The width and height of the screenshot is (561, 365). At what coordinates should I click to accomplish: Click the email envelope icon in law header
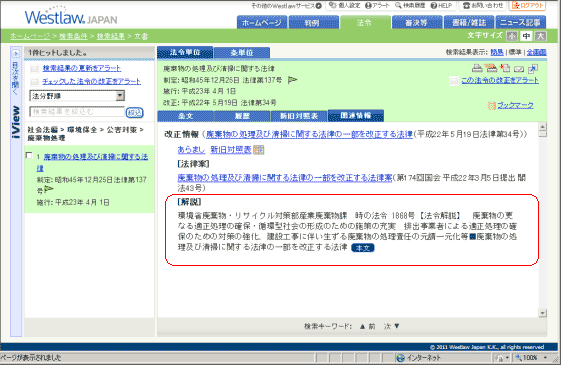point(519,69)
